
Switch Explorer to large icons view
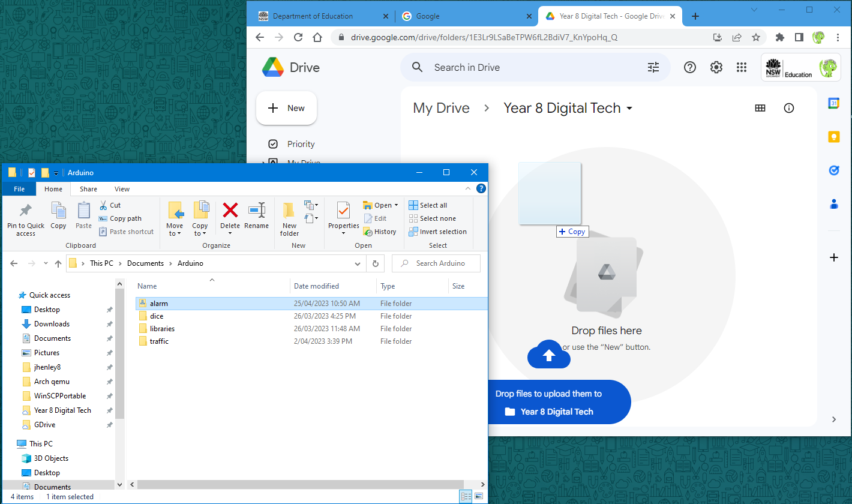(479, 496)
